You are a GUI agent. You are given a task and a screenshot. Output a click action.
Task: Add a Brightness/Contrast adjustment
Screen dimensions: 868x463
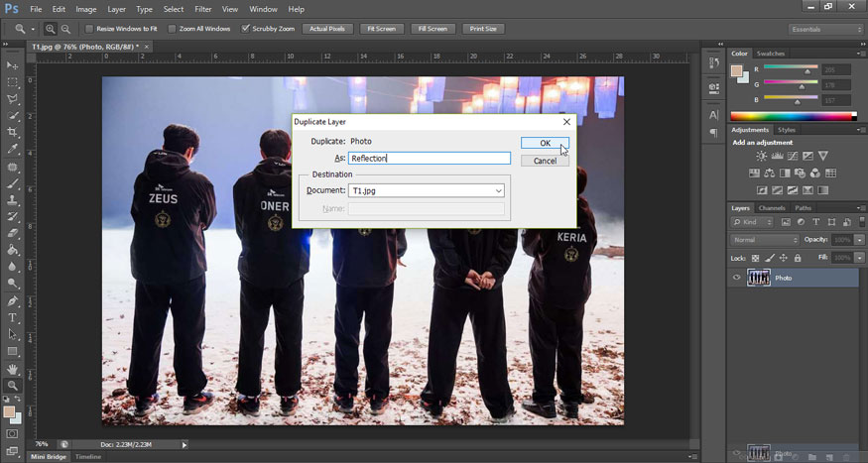coord(761,157)
